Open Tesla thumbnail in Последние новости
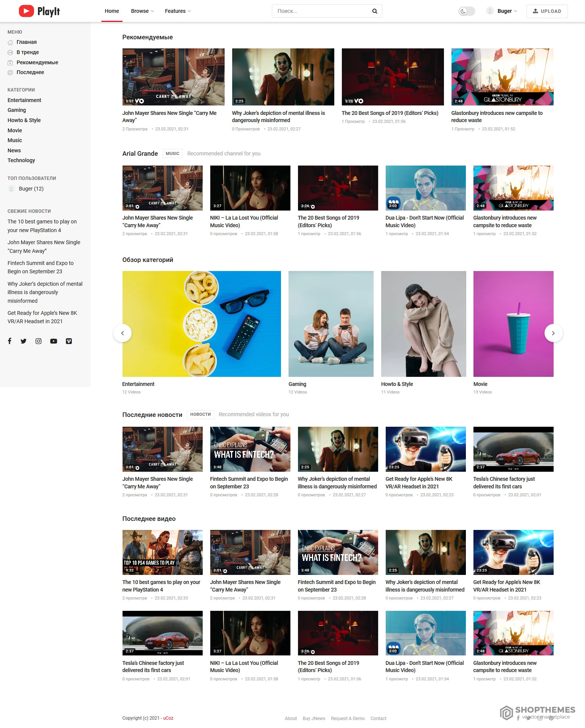This screenshot has height=728, width=585. coord(513,449)
